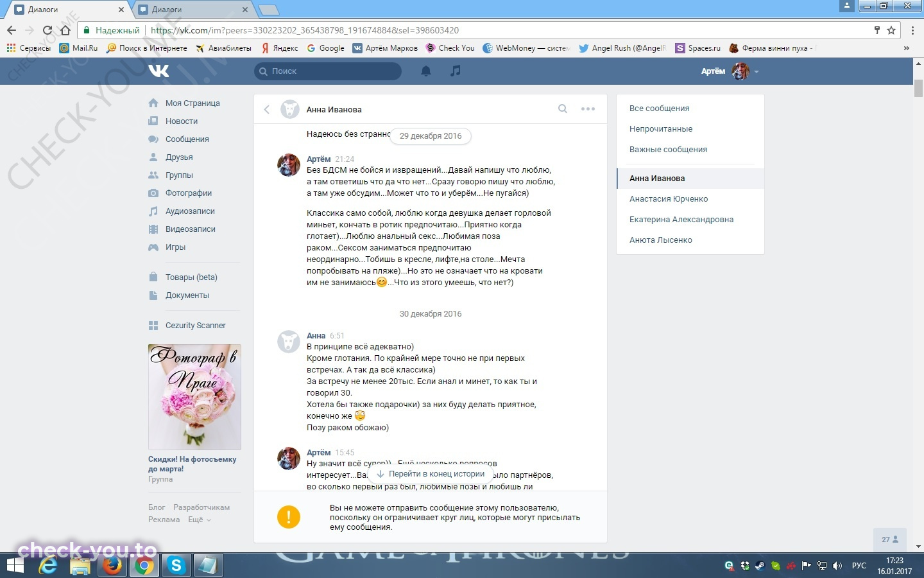Viewport: 924px width, 578px height.
Task: Open the Разработчикам footer link
Action: pyautogui.click(x=201, y=507)
